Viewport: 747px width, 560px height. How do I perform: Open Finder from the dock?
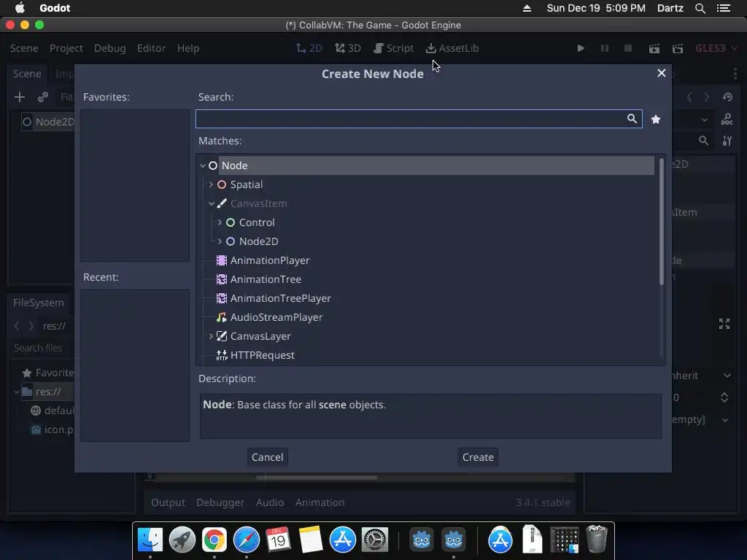[150, 540]
